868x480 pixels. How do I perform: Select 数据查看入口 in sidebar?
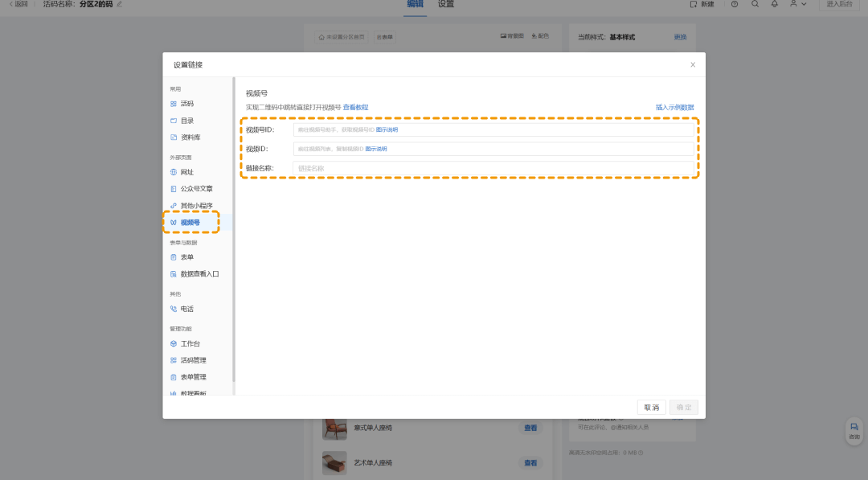tap(199, 274)
